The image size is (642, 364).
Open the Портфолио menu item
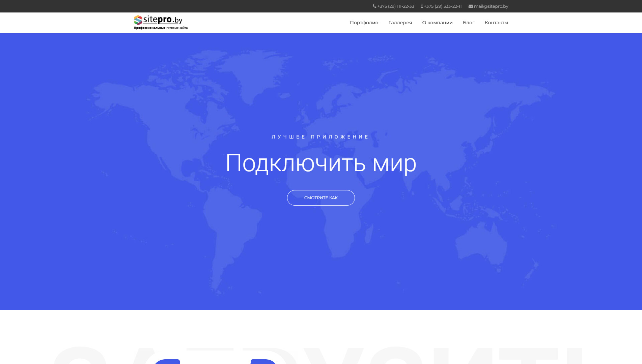pyautogui.click(x=364, y=23)
